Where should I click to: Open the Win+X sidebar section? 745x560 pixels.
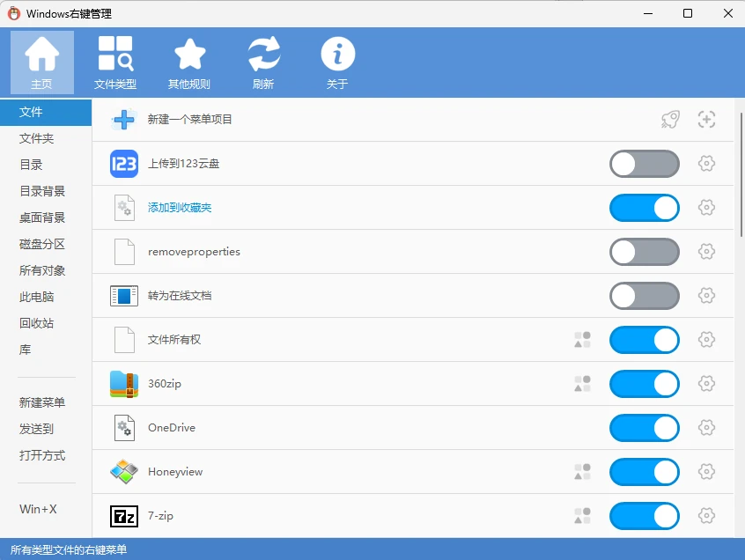point(38,509)
